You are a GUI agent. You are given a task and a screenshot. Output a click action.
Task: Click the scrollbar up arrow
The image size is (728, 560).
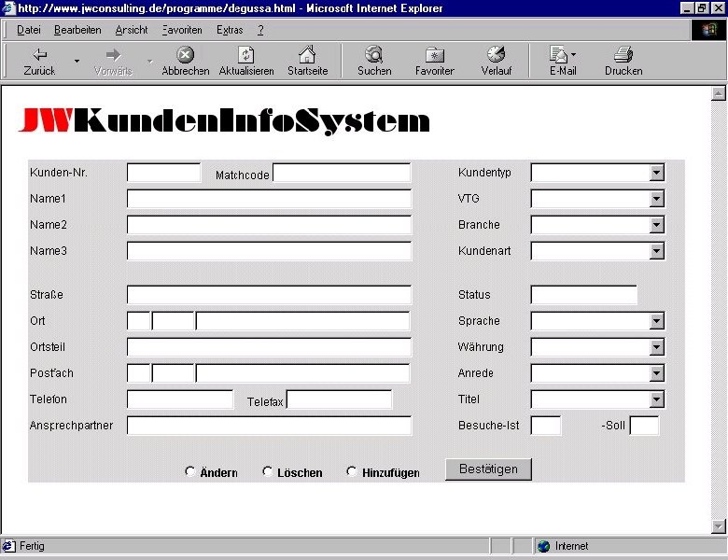pos(719,93)
